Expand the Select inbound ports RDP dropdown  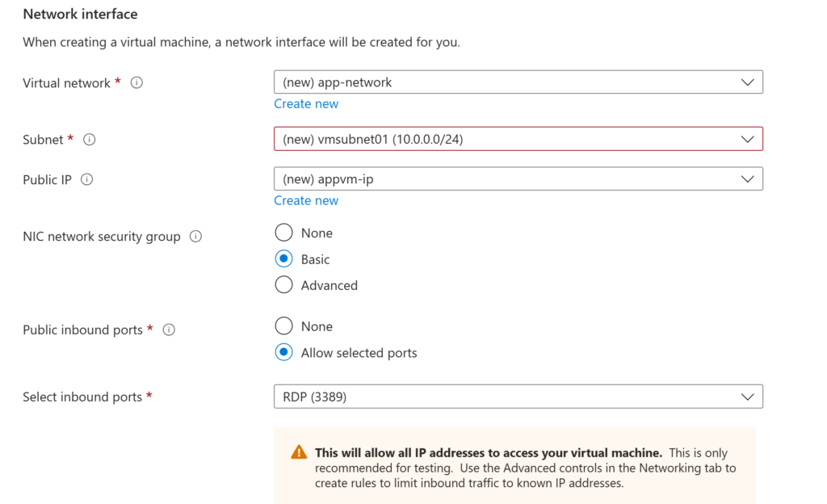point(518,397)
